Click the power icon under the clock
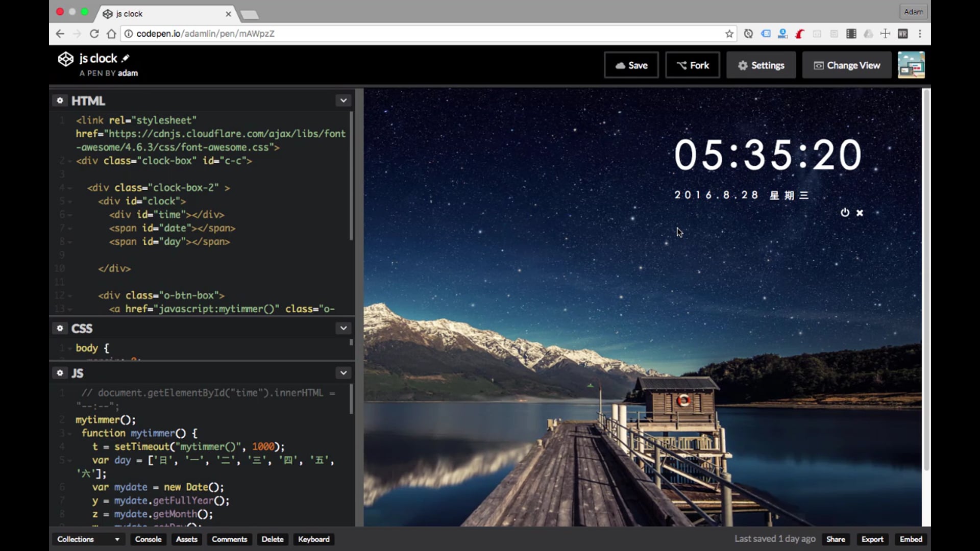The width and height of the screenshot is (980, 551). [845, 213]
